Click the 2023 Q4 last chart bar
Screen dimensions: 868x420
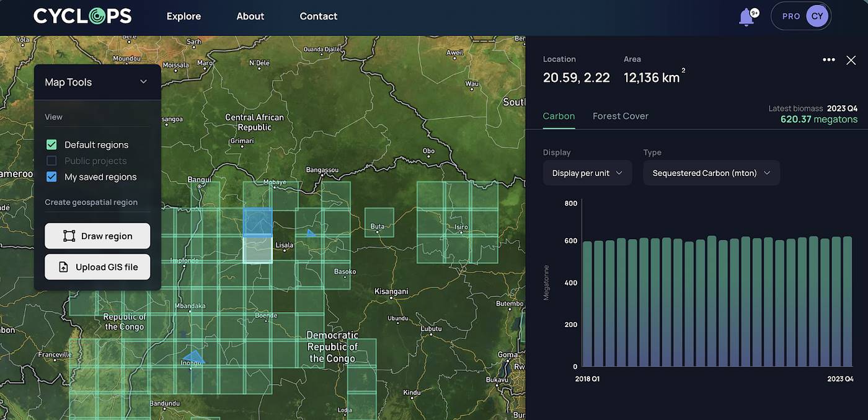point(848,301)
